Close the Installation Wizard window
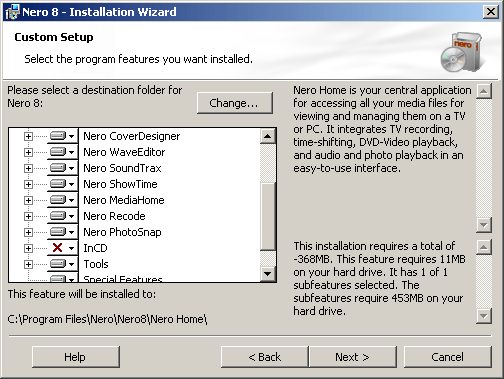The width and height of the screenshot is (504, 379). pos(491,12)
